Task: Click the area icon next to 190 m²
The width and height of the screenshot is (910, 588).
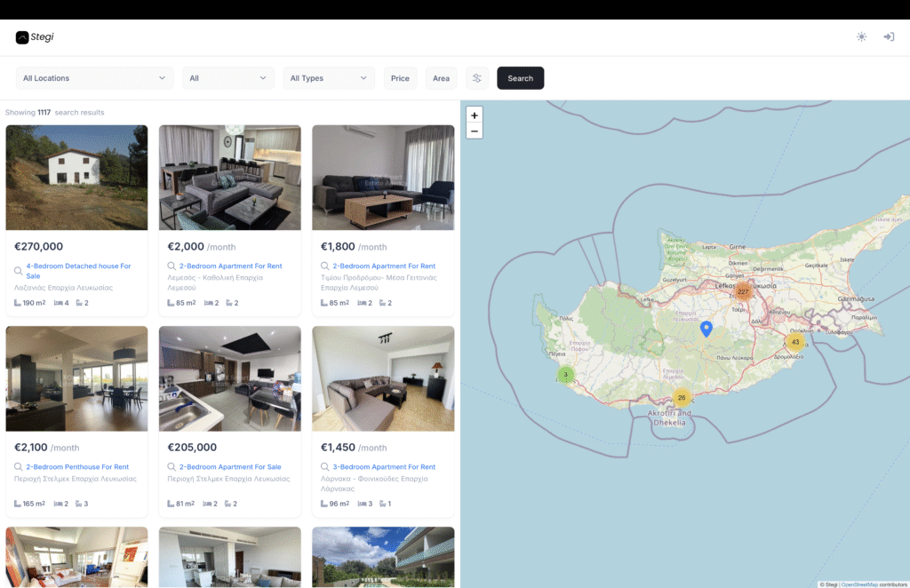Action: (18, 303)
